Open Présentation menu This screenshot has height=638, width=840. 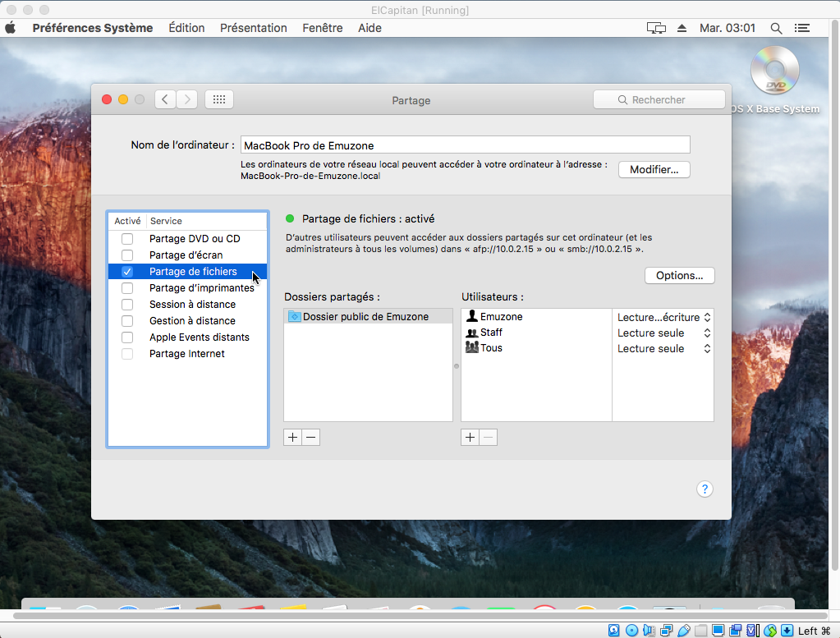(x=254, y=28)
